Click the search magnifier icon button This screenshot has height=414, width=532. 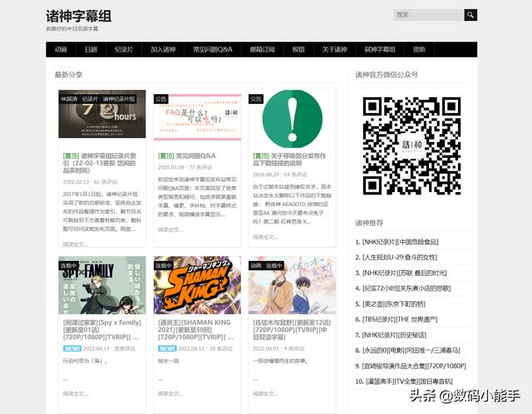[470, 15]
